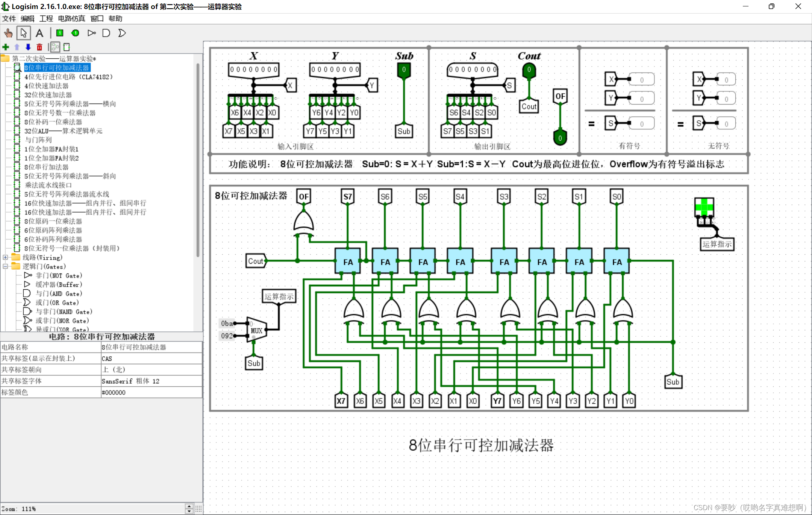Pick the output pin tool
Image resolution: width=812 pixels, height=515 pixels.
pyautogui.click(x=75, y=33)
